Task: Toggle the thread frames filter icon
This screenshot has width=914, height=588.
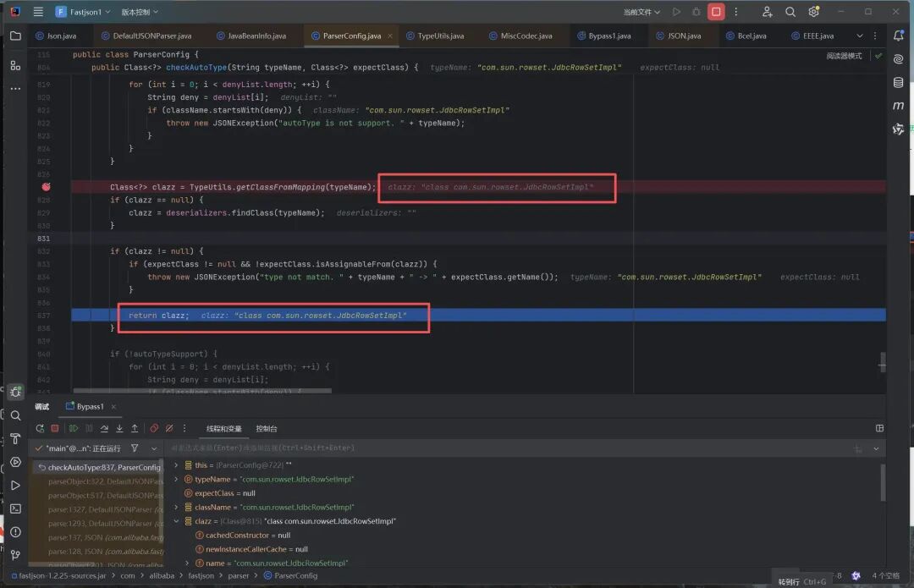Action: tap(135, 448)
